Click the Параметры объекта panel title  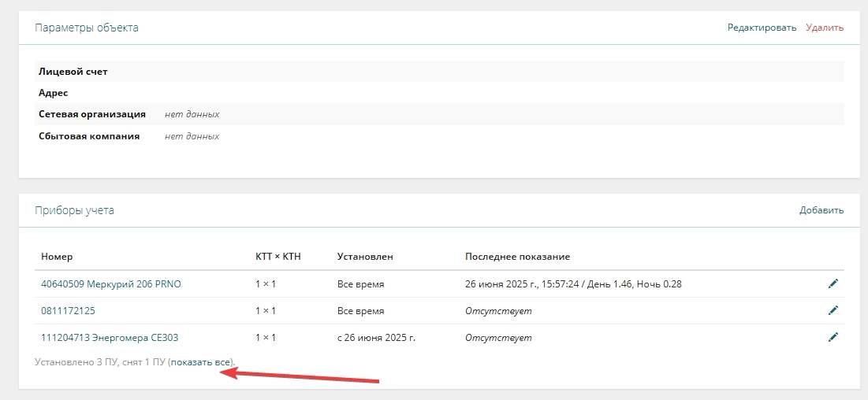(87, 28)
